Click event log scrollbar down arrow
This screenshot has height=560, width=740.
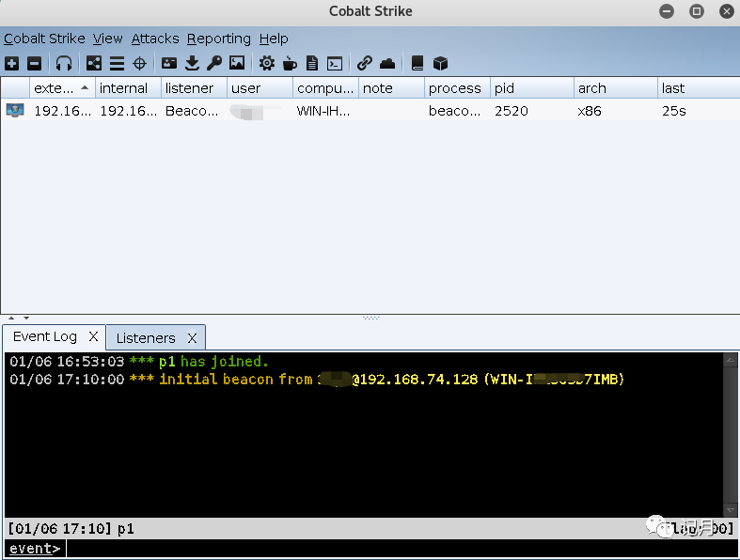[x=730, y=510]
